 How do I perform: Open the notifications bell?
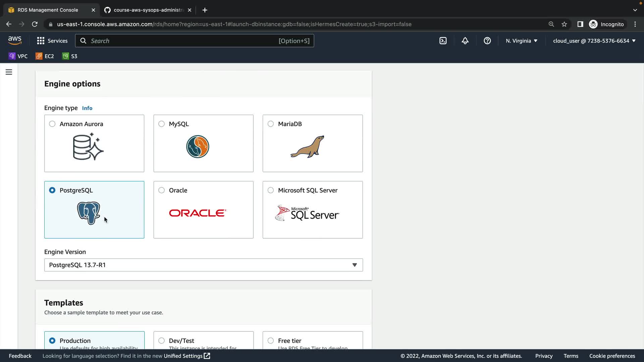coord(465,41)
